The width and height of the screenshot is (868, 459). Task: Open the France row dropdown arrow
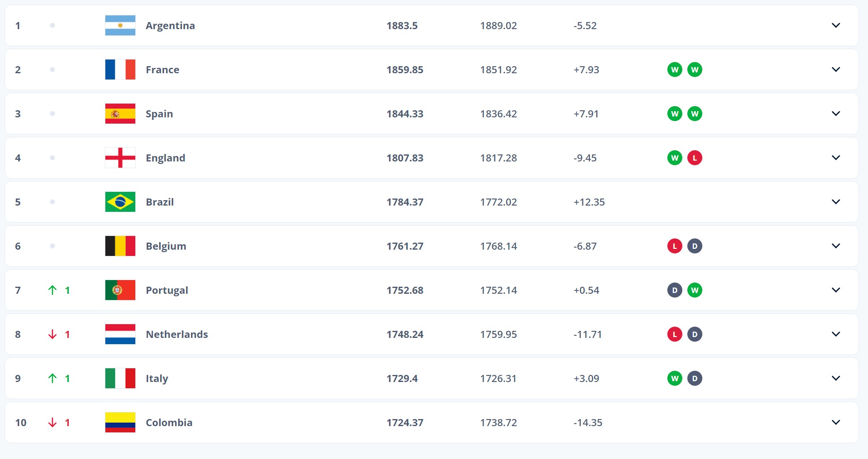836,69
